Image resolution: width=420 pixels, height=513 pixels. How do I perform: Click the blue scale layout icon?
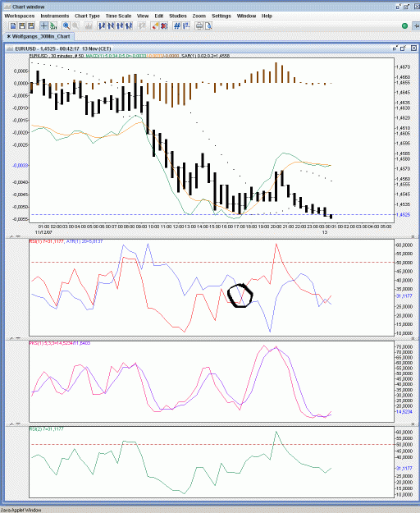pyautogui.click(x=186, y=25)
